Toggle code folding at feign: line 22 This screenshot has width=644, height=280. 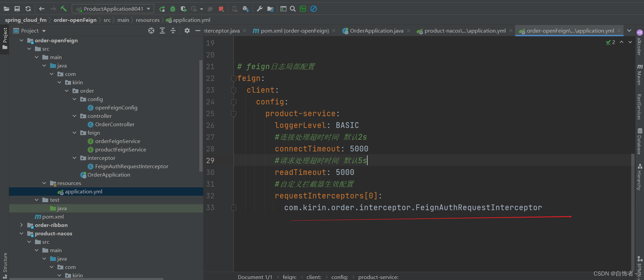point(234,79)
